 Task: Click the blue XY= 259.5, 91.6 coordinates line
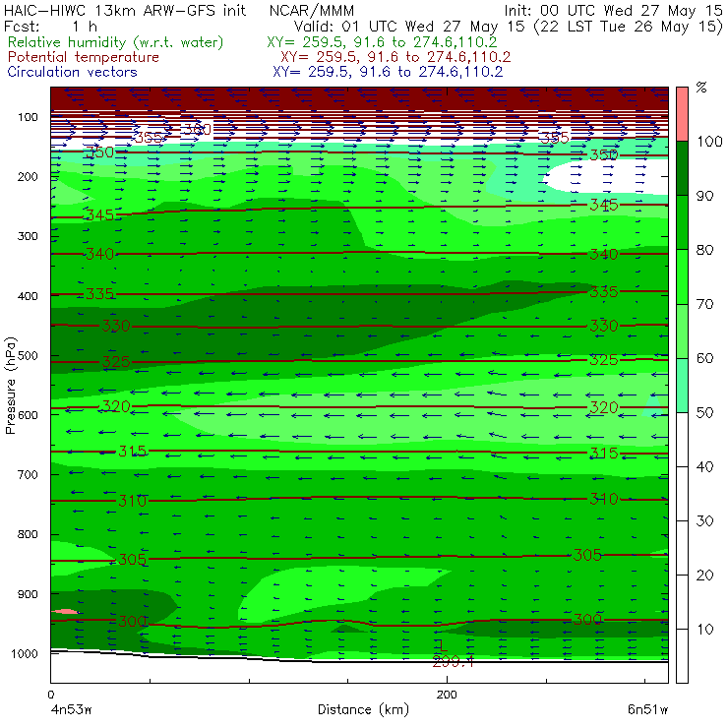pyautogui.click(x=388, y=72)
